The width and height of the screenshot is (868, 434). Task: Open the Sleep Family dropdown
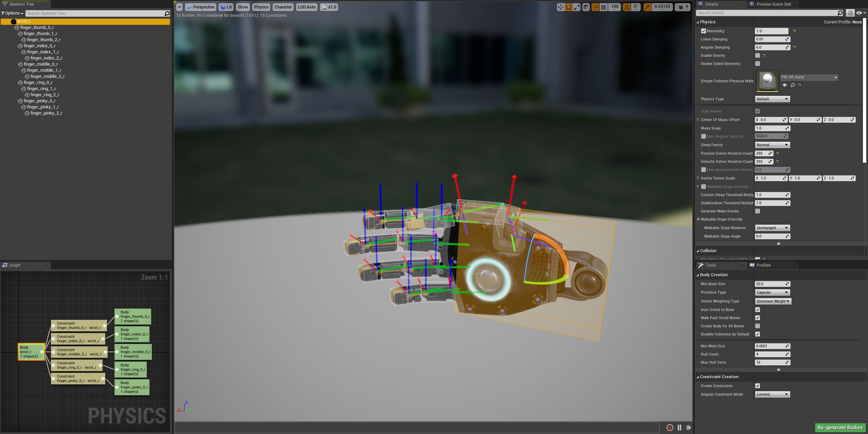(772, 145)
